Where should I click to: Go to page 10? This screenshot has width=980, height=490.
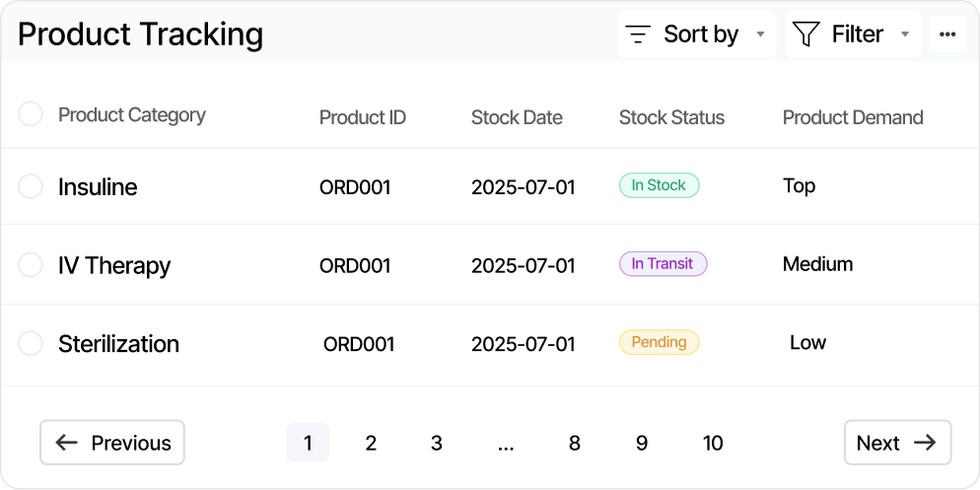tap(713, 443)
